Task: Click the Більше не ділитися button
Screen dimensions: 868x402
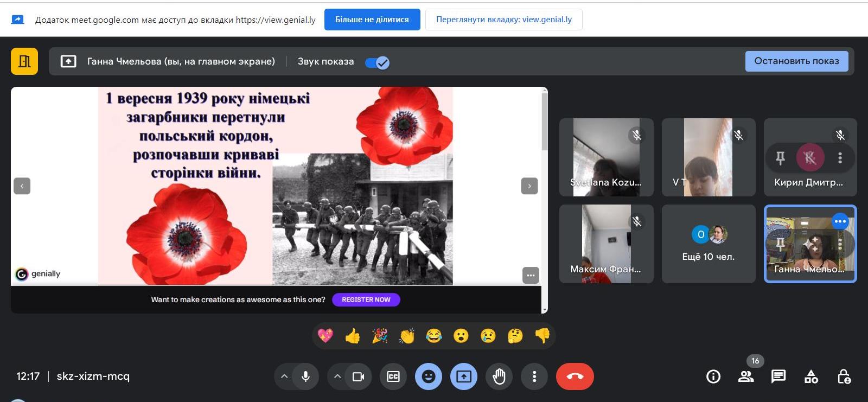Action: [372, 20]
